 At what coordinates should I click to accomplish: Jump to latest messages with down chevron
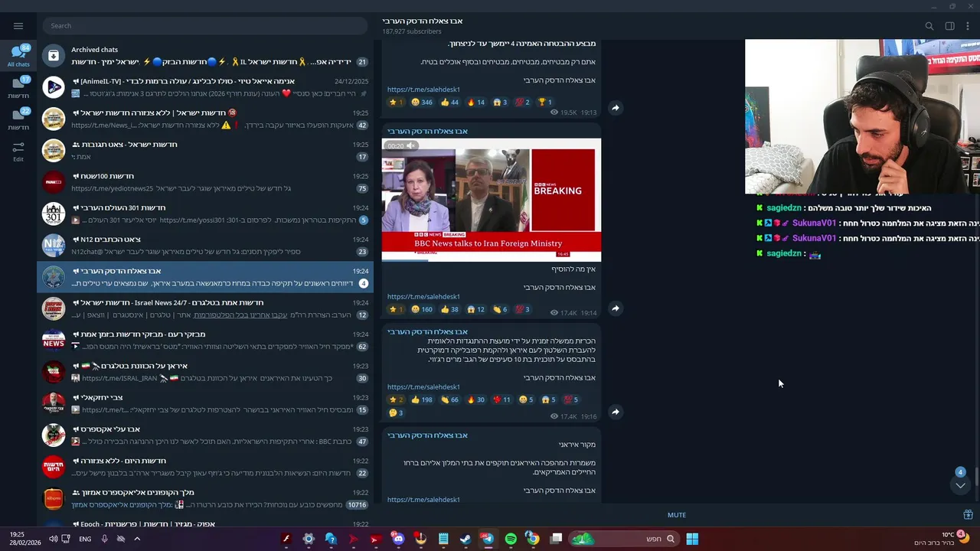pos(960,485)
